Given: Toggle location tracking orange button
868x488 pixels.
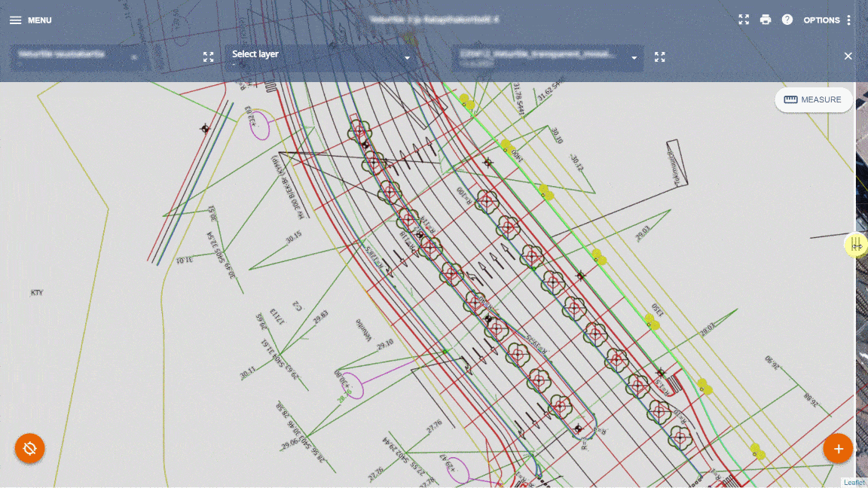Looking at the screenshot, I should 30,448.
